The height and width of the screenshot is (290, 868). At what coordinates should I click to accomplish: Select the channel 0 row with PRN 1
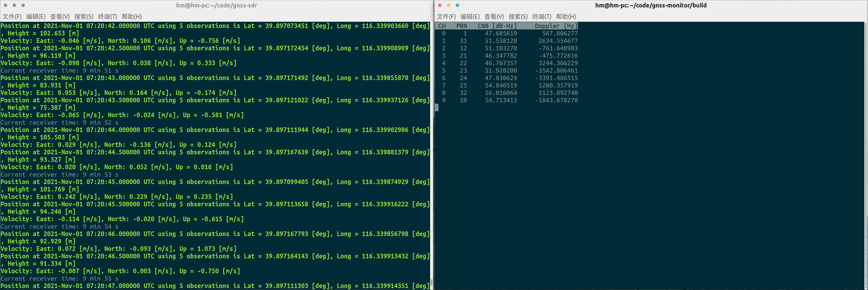point(506,33)
